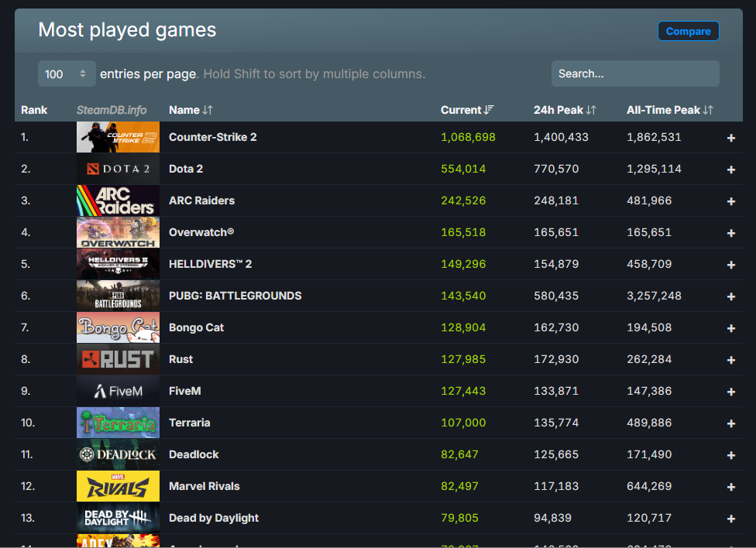
Task: Open the Terraria name link
Action: point(190,423)
